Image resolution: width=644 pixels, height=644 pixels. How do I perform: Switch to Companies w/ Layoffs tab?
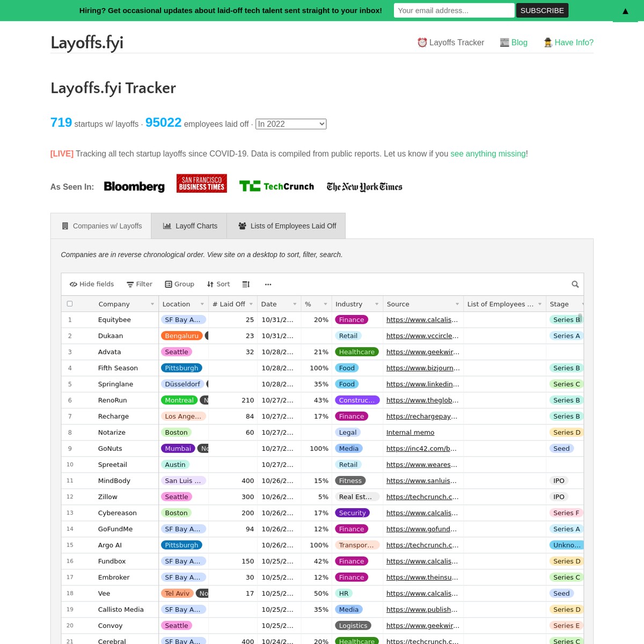[x=101, y=226]
